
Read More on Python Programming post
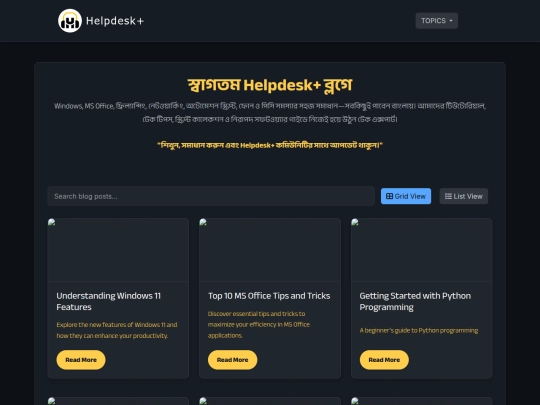coord(384,360)
